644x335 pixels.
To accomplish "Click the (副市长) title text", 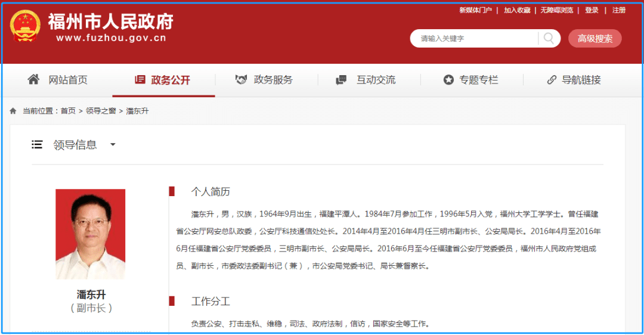I will click(91, 308).
